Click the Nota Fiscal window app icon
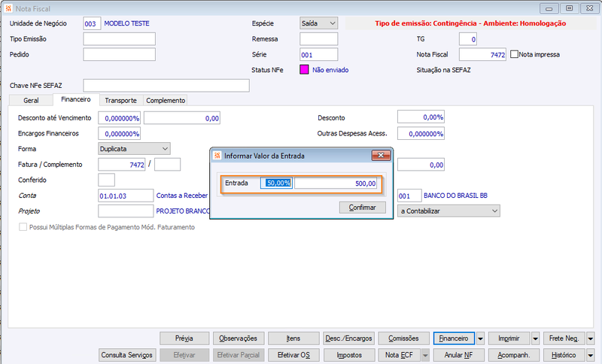 [8, 8]
